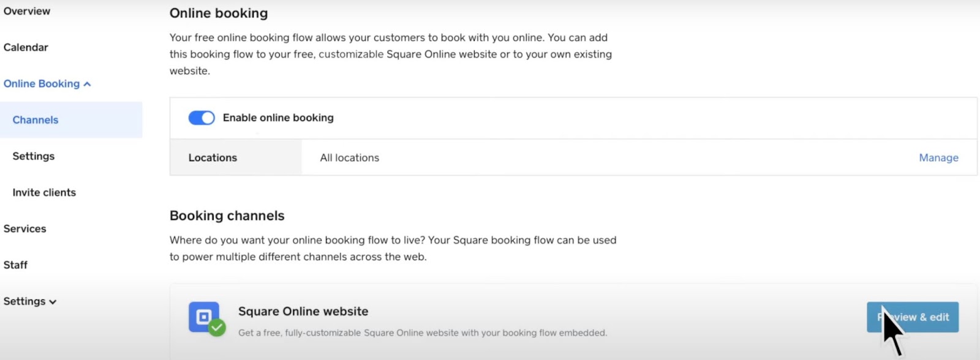Click the 'All locations' value text

coord(350,157)
